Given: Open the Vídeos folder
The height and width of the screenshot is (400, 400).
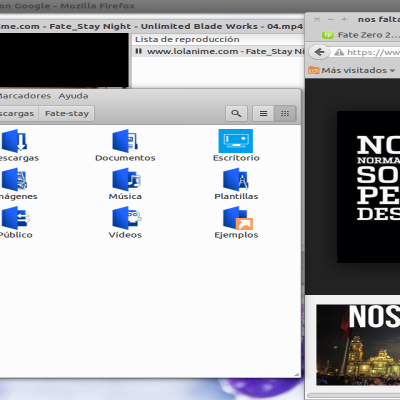Looking at the screenshot, I should [127, 218].
